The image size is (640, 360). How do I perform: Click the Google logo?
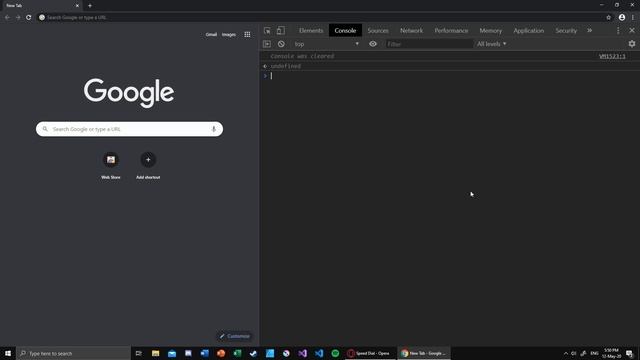click(129, 93)
